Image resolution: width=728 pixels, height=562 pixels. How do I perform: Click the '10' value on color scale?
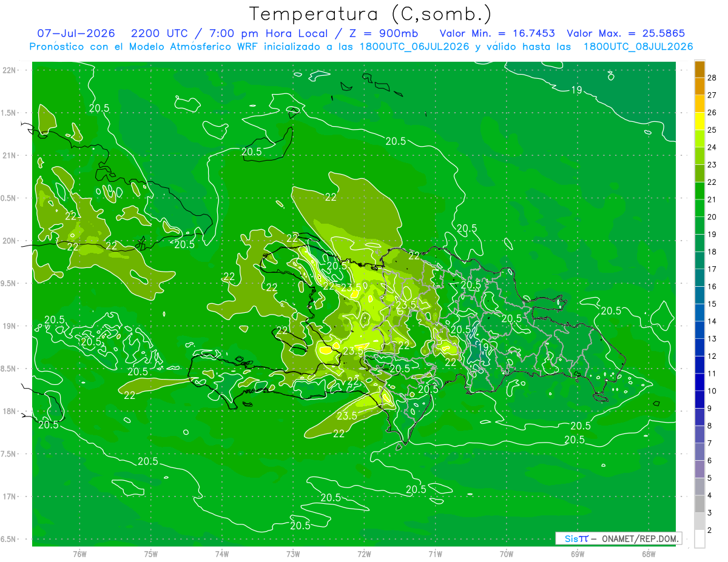click(712, 391)
